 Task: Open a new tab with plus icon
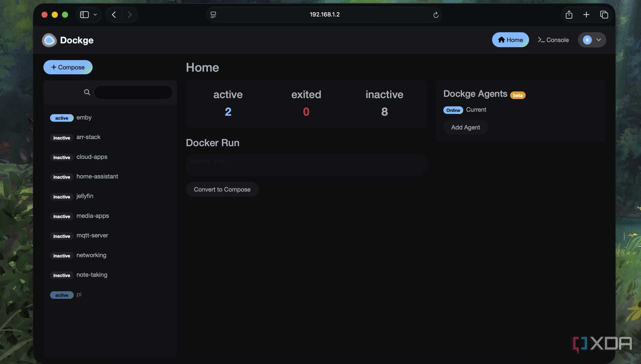point(586,15)
